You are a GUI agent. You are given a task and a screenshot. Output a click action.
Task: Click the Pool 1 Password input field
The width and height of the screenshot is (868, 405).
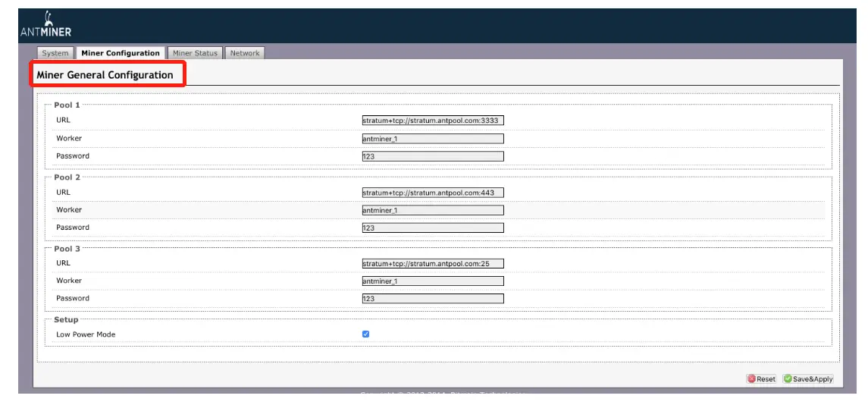coord(433,156)
